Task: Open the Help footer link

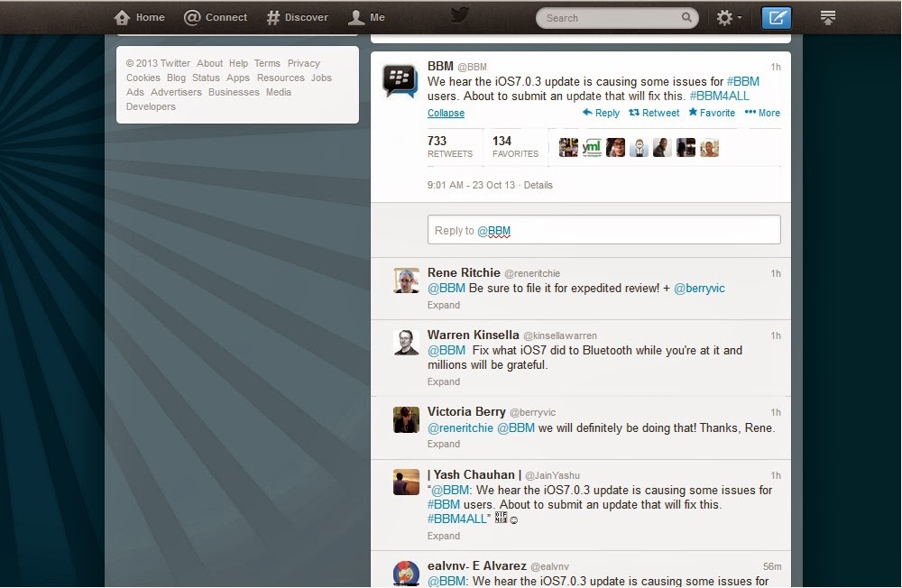Action: coord(238,63)
